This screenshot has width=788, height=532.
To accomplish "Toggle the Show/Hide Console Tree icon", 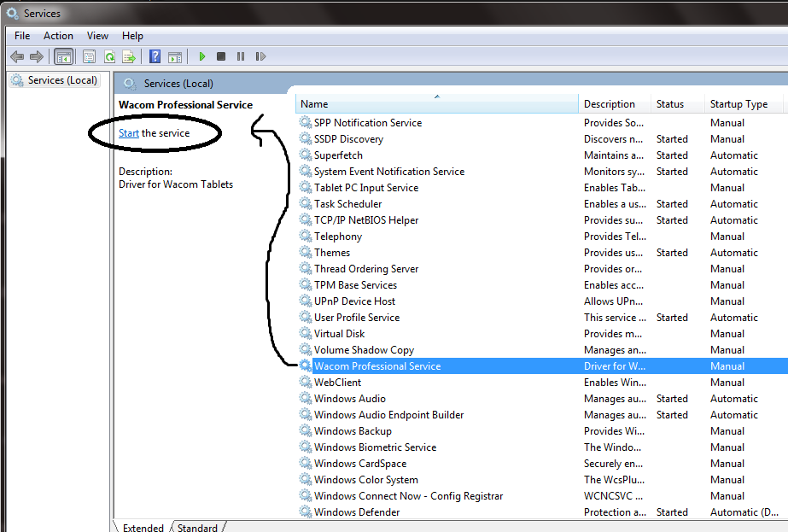I will point(64,56).
